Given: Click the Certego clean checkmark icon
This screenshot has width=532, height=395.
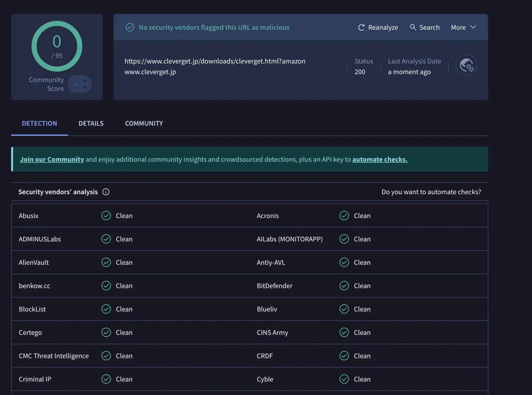Looking at the screenshot, I should click(106, 332).
